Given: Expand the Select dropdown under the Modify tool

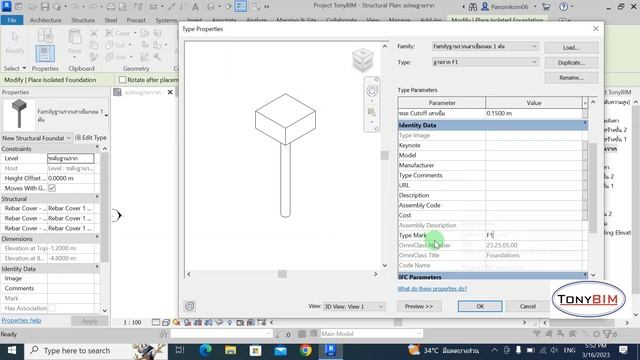Looking at the screenshot, I should [x=15, y=68].
